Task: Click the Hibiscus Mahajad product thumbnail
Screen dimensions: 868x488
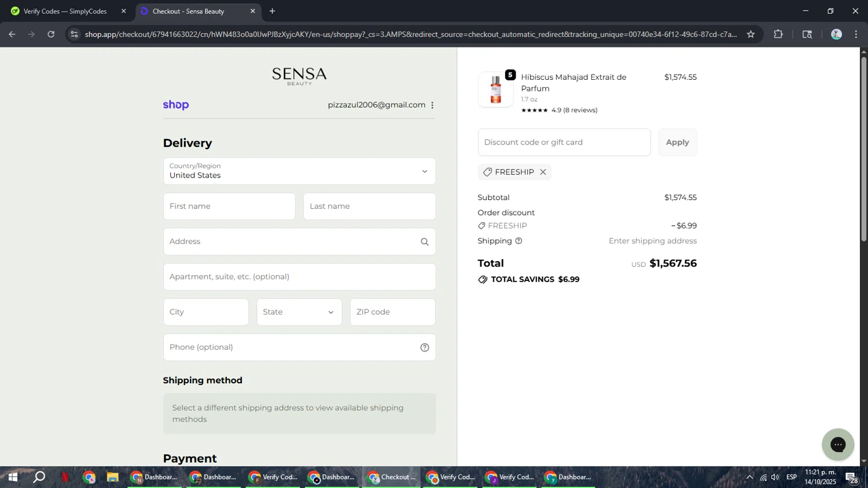Action: 495,90
